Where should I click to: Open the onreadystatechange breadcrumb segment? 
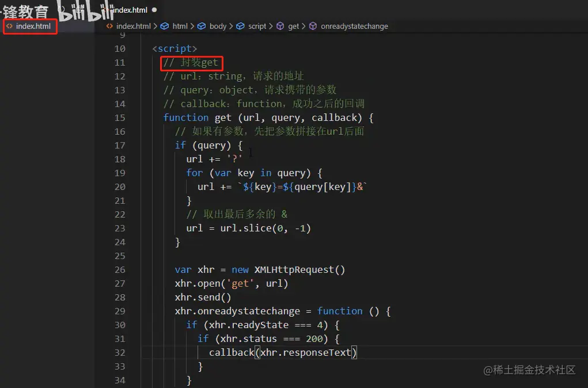tap(354, 26)
